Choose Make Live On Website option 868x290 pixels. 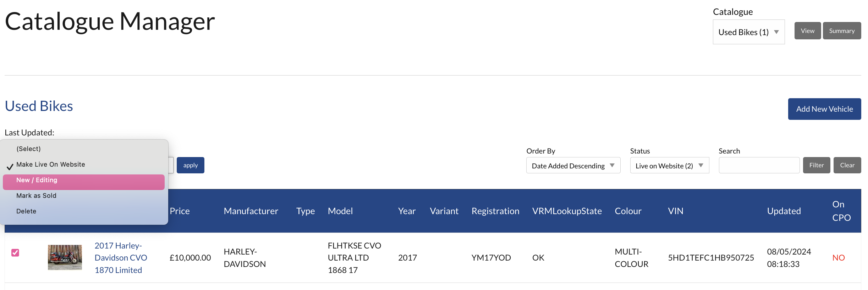(51, 164)
